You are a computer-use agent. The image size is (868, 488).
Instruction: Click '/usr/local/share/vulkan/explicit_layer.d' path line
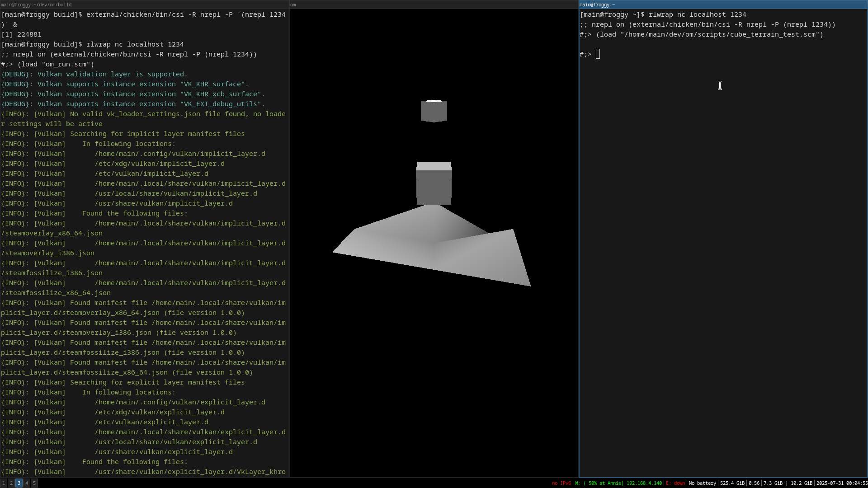coord(129,442)
